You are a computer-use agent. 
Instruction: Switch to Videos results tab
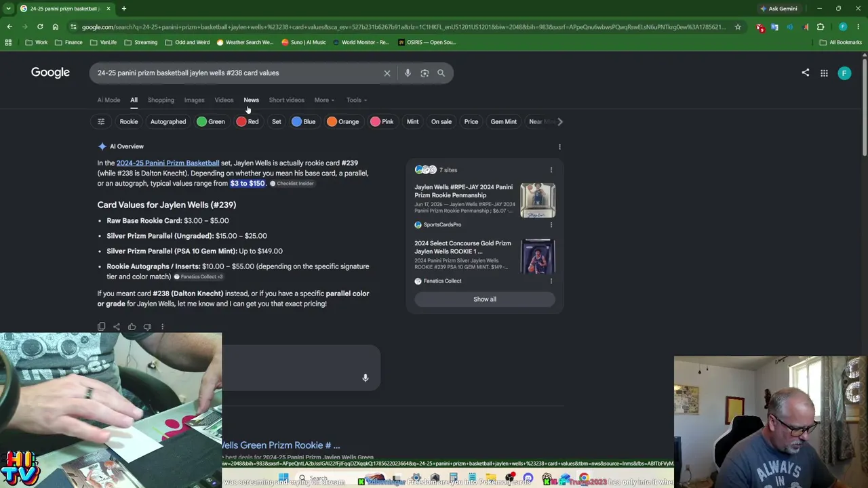pos(224,100)
